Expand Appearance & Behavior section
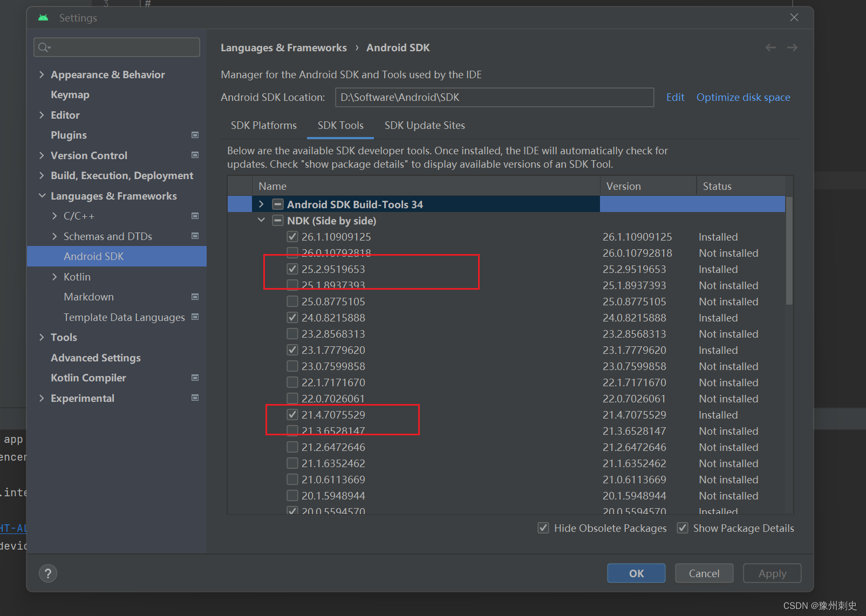 click(42, 74)
